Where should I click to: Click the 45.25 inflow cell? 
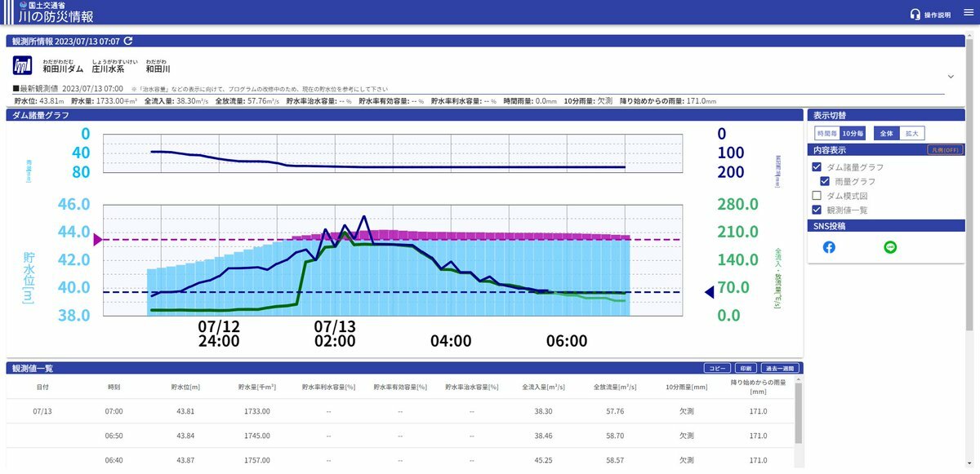(543, 460)
